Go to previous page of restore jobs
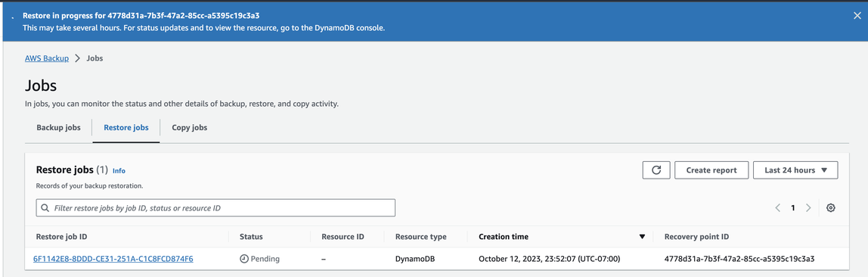 pyautogui.click(x=778, y=207)
